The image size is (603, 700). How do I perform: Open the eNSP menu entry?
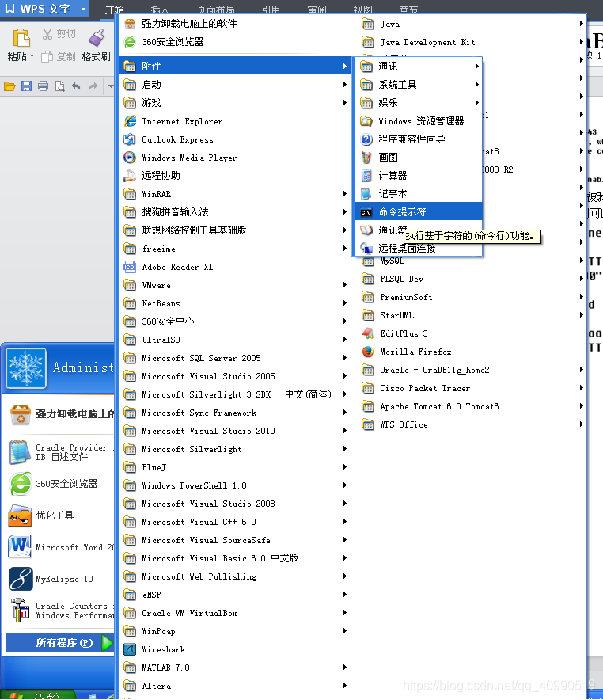coord(234,595)
